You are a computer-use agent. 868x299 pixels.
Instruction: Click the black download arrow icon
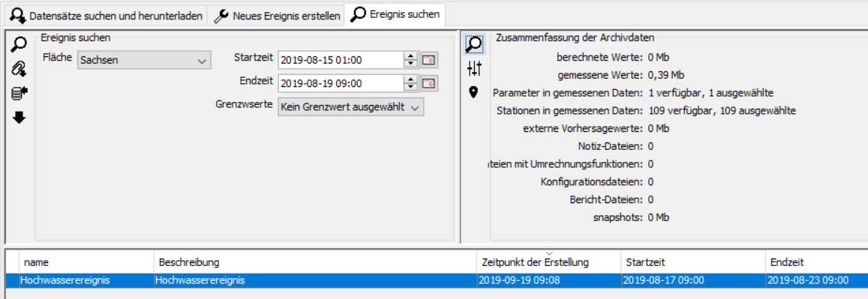click(x=20, y=118)
